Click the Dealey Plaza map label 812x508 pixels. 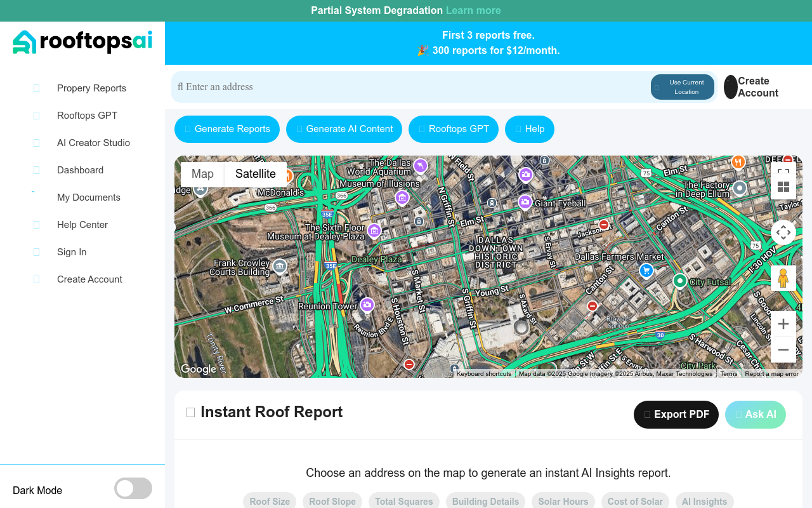(x=377, y=259)
